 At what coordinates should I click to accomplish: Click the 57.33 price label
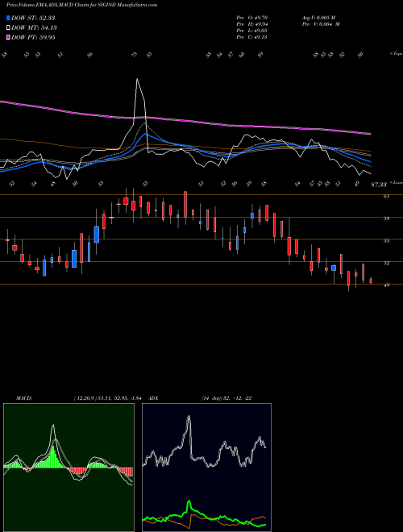pyautogui.click(x=379, y=185)
